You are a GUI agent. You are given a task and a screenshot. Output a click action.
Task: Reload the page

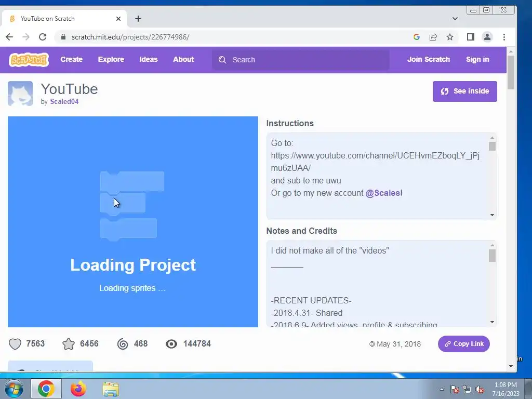click(43, 37)
